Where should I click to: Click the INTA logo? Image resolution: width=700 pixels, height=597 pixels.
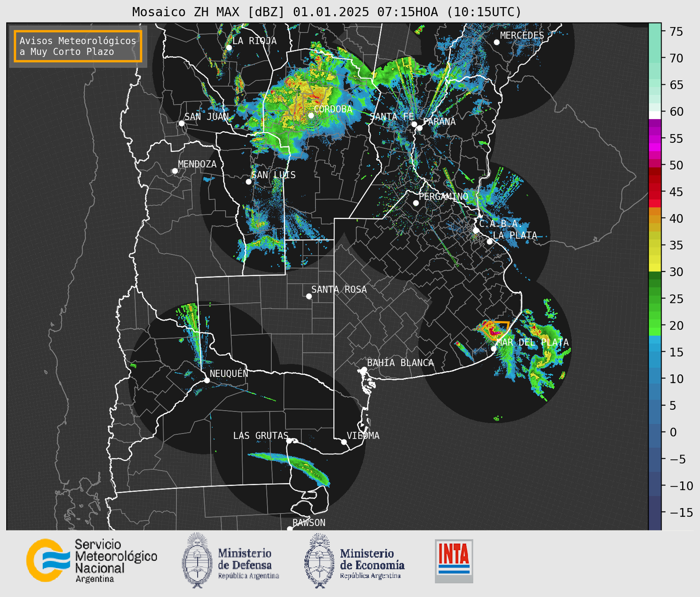point(454,561)
